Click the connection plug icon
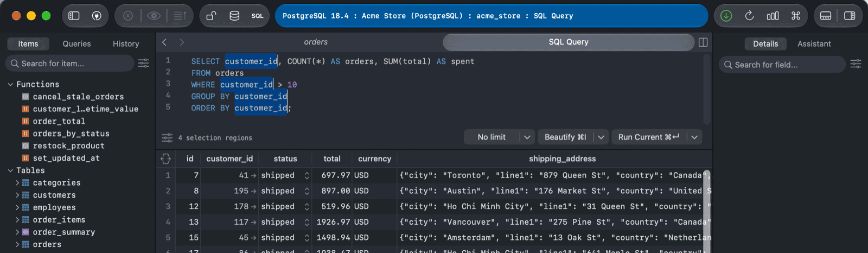The image size is (868, 253). pos(97,16)
